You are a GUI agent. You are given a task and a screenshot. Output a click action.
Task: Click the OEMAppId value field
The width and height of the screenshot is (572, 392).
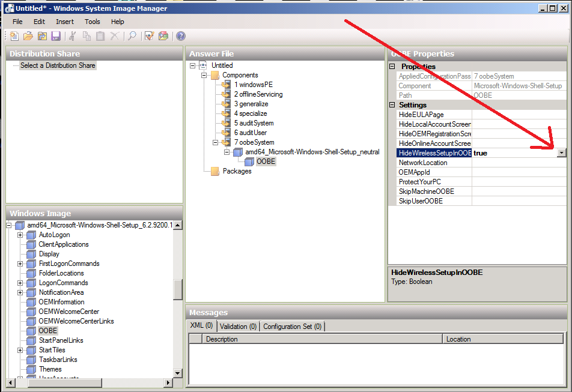tap(519, 172)
